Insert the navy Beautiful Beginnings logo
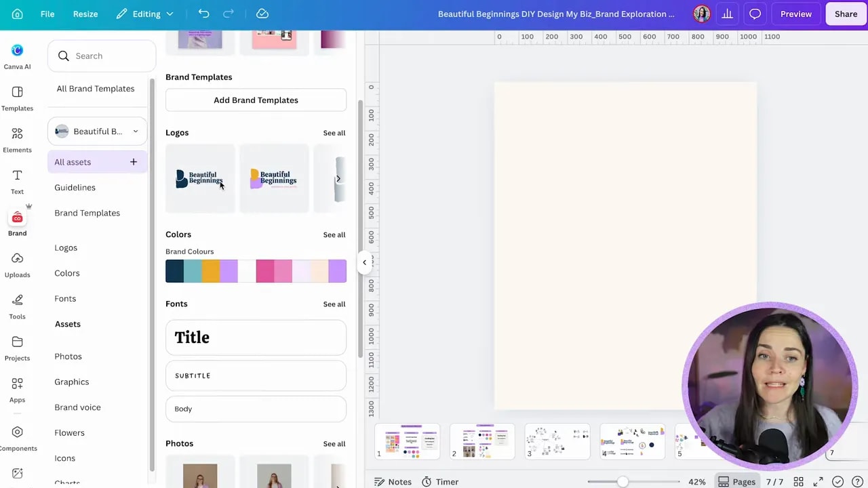This screenshot has height=488, width=868. click(200, 179)
